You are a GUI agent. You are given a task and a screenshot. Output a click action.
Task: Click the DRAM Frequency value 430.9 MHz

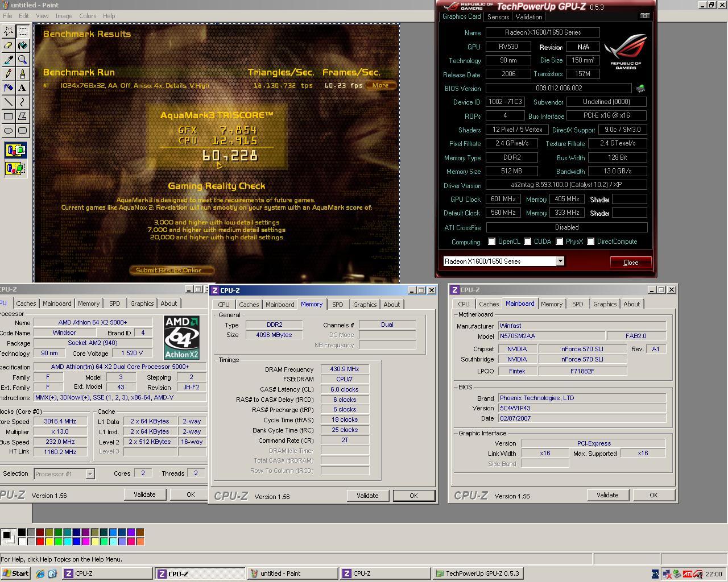(x=345, y=369)
